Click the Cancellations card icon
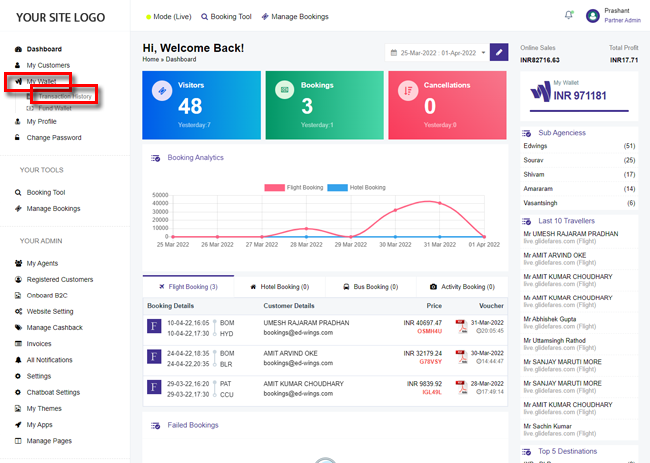Image resolution: width=650 pixels, height=463 pixels. tap(407, 91)
